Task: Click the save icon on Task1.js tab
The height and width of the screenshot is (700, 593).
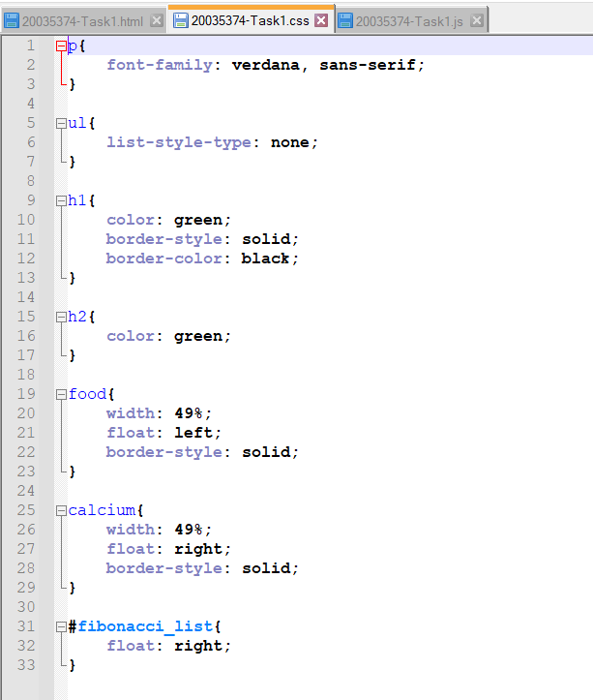Action: pos(345,21)
